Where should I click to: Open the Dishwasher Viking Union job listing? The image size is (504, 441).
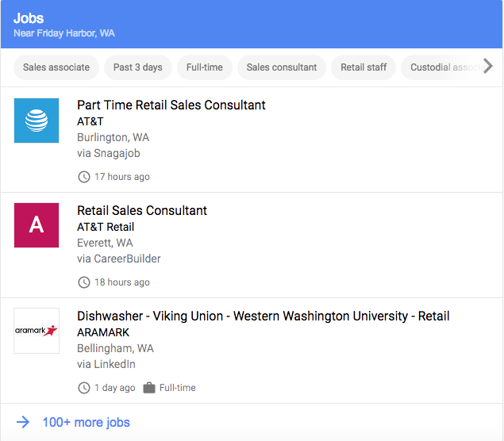(264, 316)
